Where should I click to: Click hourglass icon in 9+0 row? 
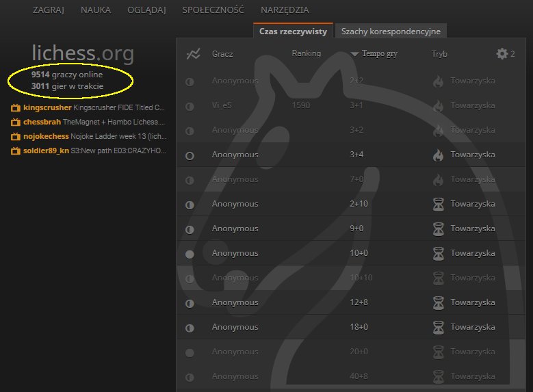[438, 229]
